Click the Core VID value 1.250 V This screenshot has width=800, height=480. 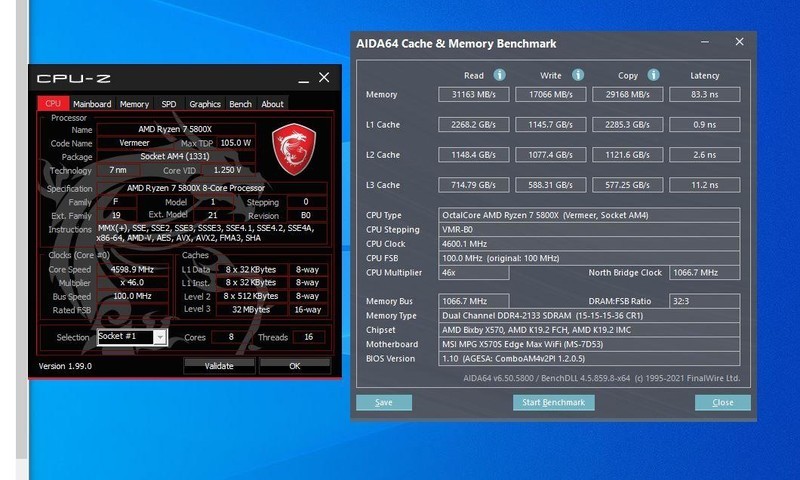[228, 170]
